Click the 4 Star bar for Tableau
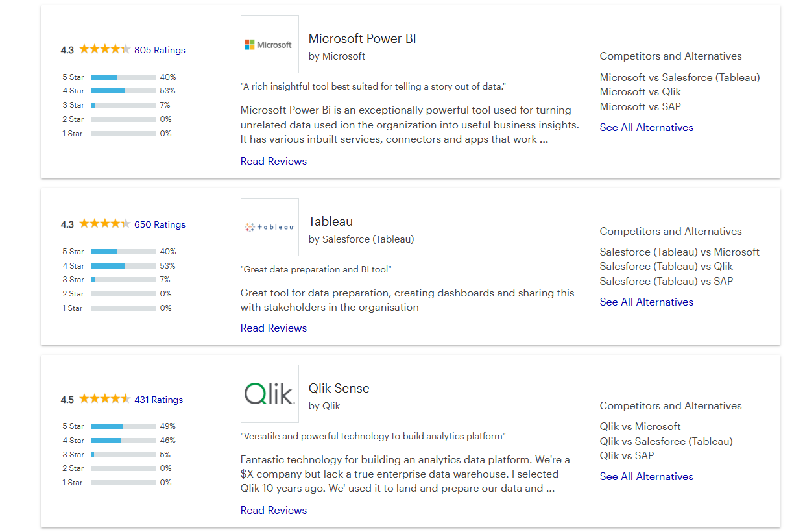Viewport: 792px width, 532px height. click(x=123, y=266)
